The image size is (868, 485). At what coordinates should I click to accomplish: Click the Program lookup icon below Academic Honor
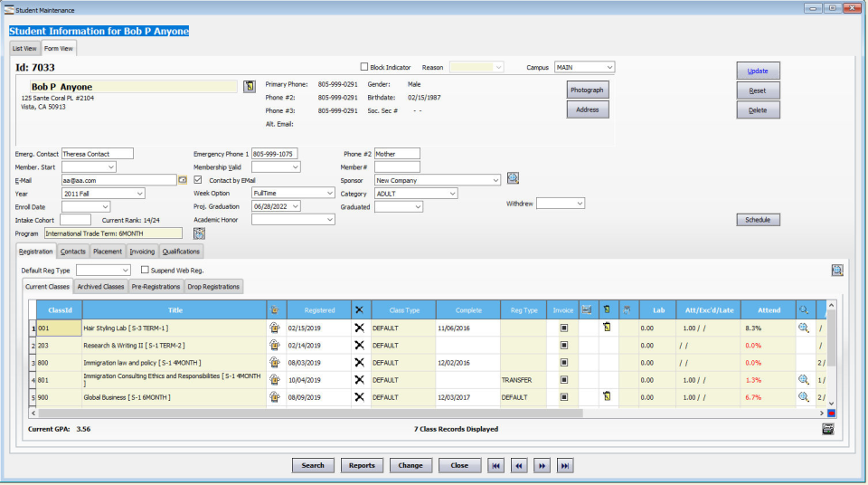click(x=199, y=233)
